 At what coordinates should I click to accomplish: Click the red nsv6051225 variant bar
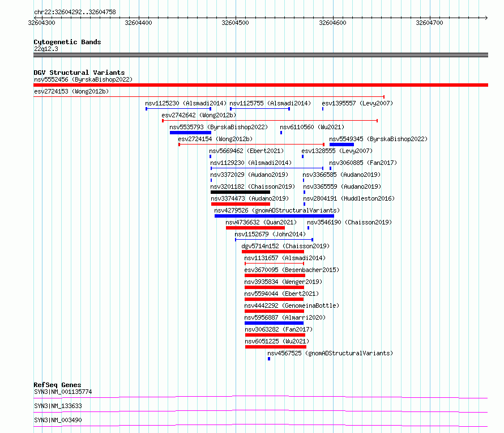coord(276,347)
